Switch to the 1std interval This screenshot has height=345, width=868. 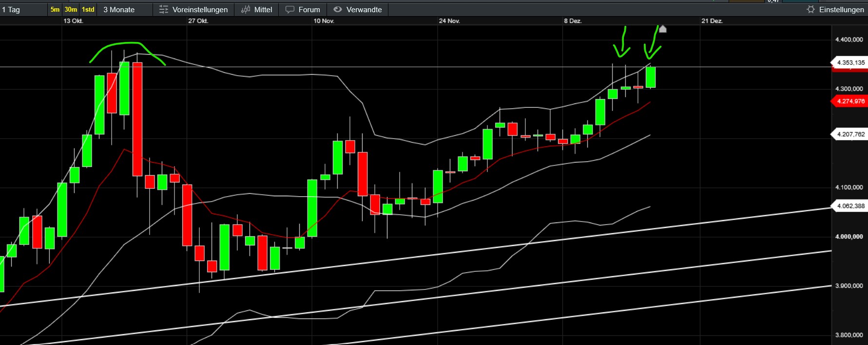coord(88,10)
